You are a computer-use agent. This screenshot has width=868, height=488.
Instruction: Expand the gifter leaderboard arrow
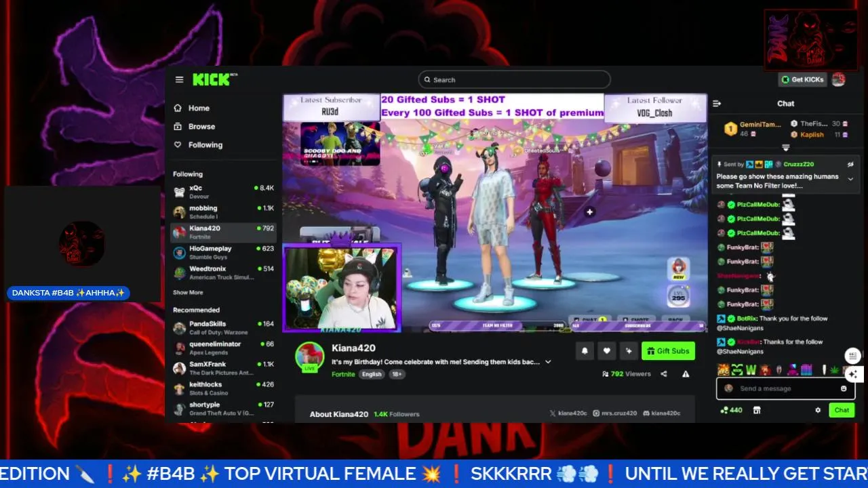[786, 147]
